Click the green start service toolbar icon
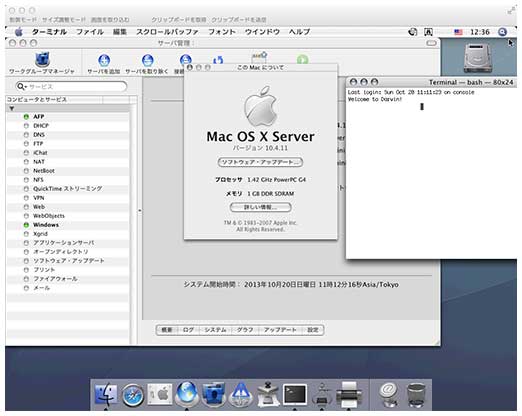The image size is (522, 416). click(302, 59)
